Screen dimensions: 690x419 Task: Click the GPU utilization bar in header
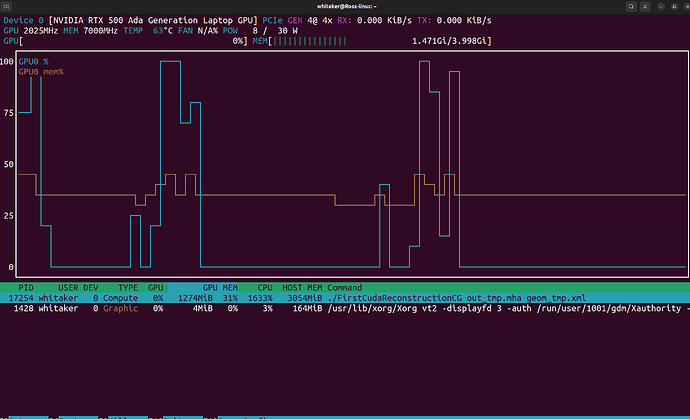126,41
